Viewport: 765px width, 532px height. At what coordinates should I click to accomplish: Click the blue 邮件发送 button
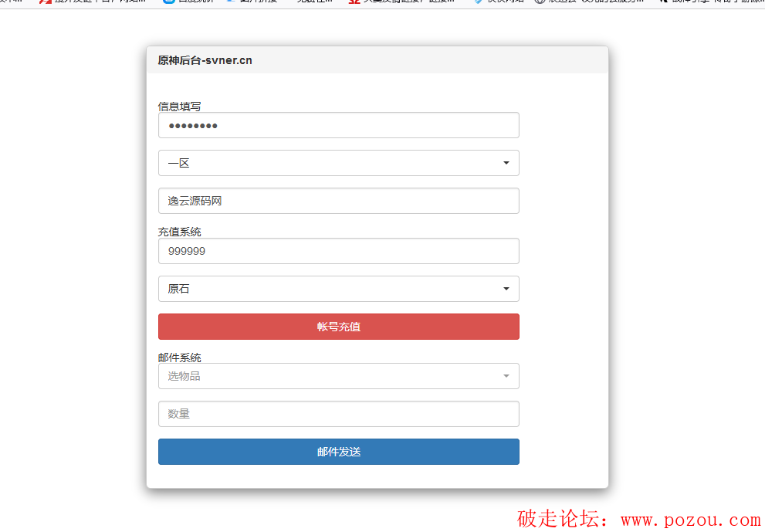[339, 452]
